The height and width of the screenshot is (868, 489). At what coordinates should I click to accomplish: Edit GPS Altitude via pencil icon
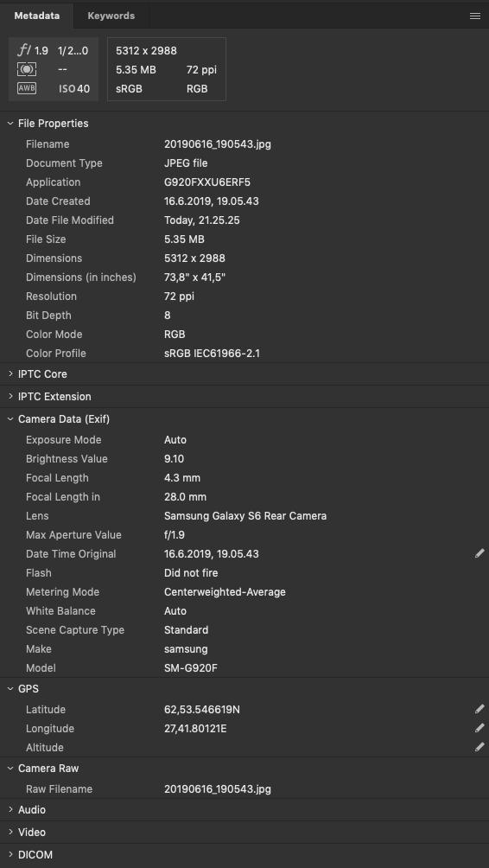tap(479, 747)
